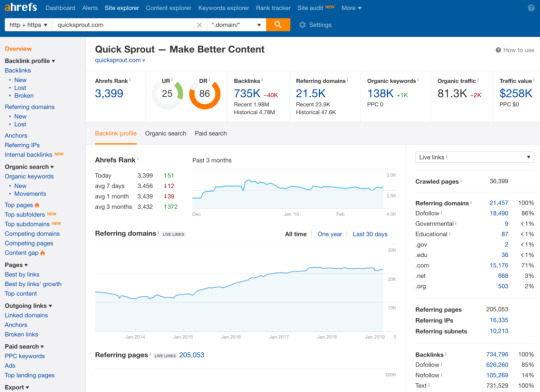This screenshot has width=540, height=392.
Task: Open Dashboard in top navigation
Action: 60,8
